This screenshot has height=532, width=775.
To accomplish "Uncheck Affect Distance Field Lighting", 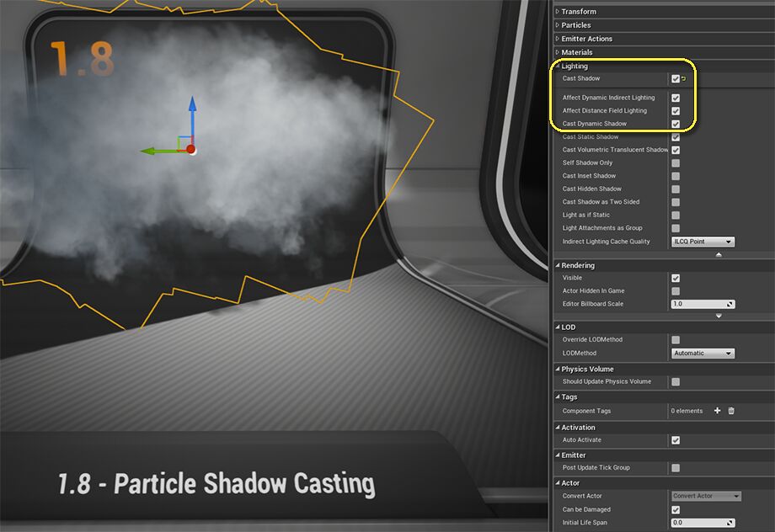I will tap(676, 110).
